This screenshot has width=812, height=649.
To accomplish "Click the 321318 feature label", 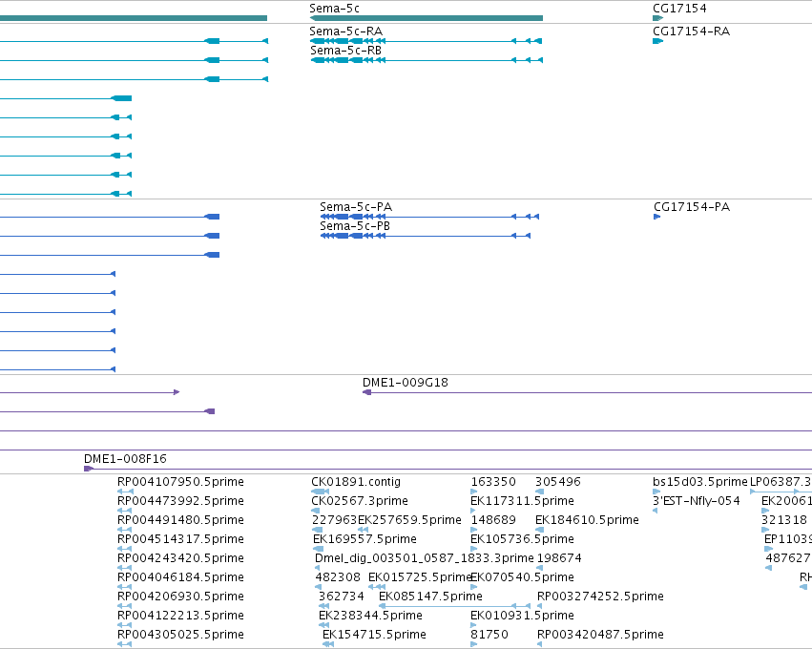I will 784,520.
